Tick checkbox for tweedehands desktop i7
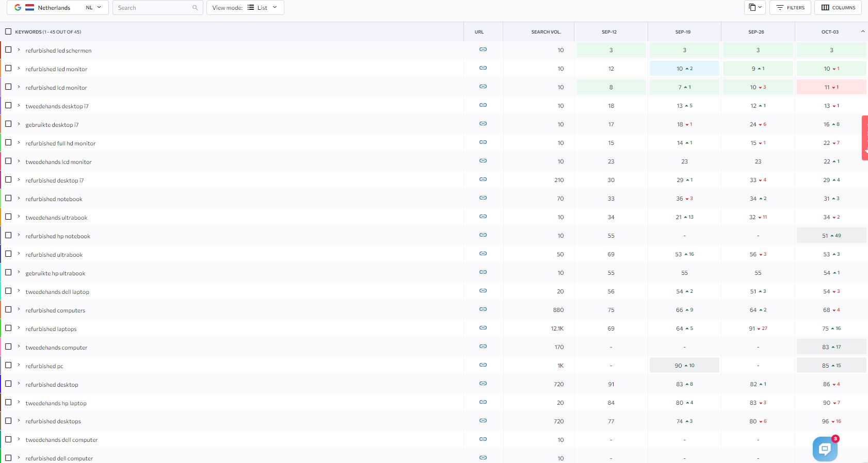This screenshot has height=463, width=868. [8, 105]
